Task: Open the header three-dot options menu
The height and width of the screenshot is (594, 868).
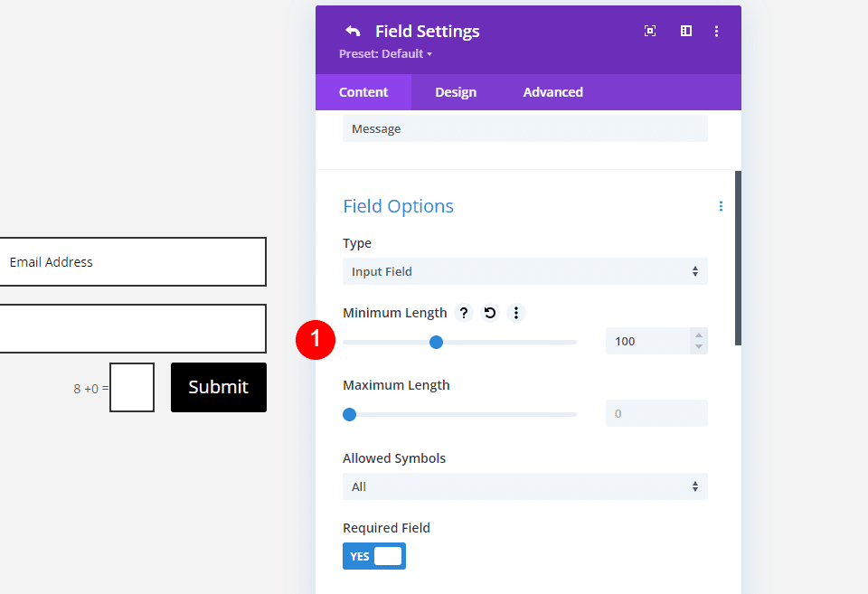Action: click(717, 31)
